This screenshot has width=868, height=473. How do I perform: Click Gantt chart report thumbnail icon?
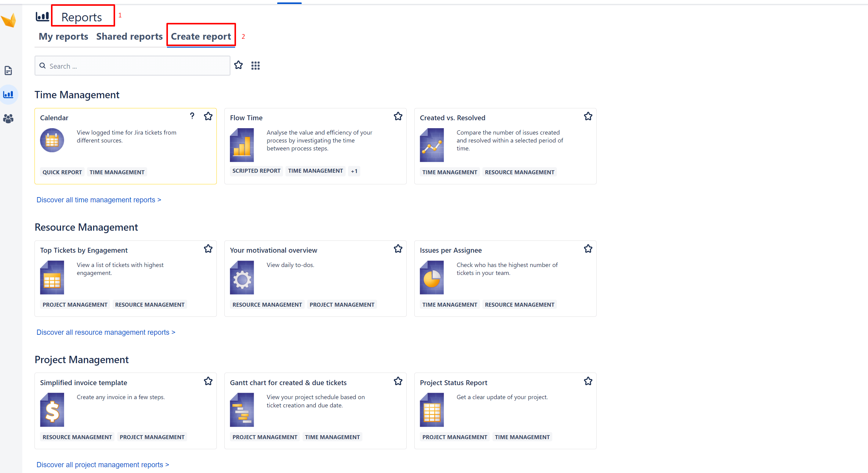242,410
